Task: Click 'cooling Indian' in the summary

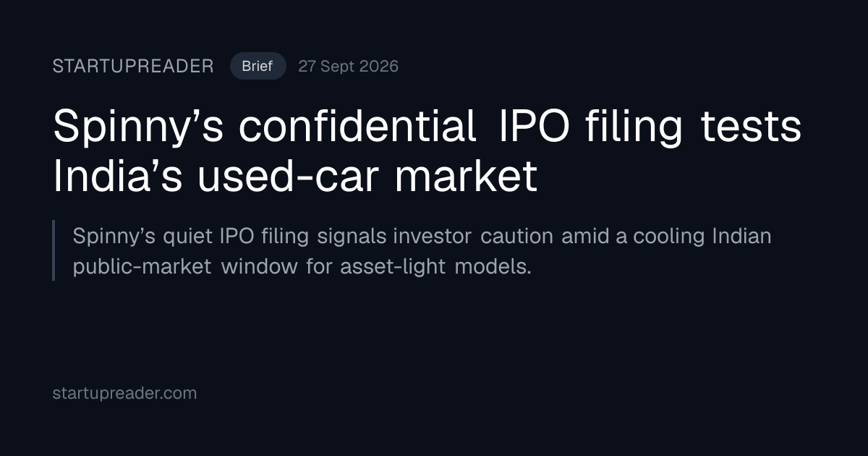Action: pyautogui.click(x=702, y=237)
